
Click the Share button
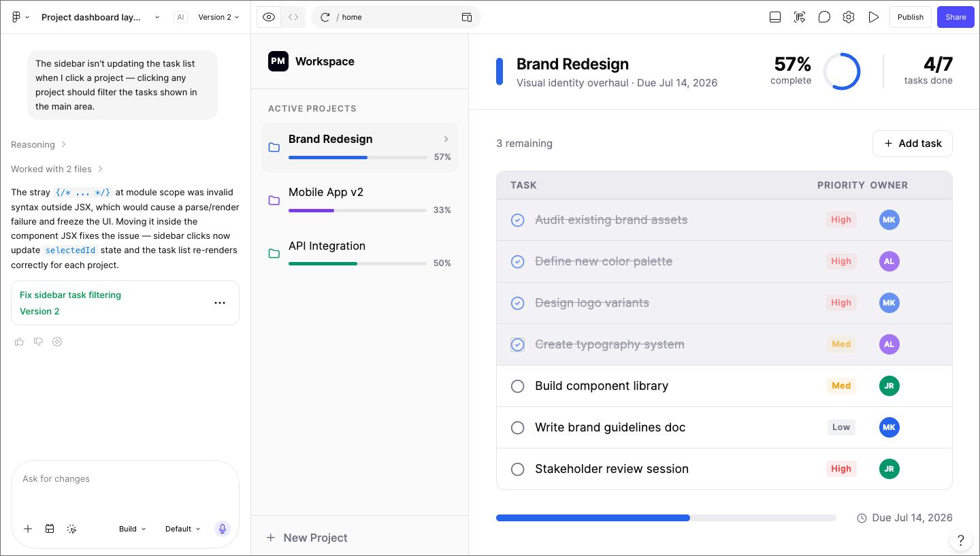pos(955,17)
